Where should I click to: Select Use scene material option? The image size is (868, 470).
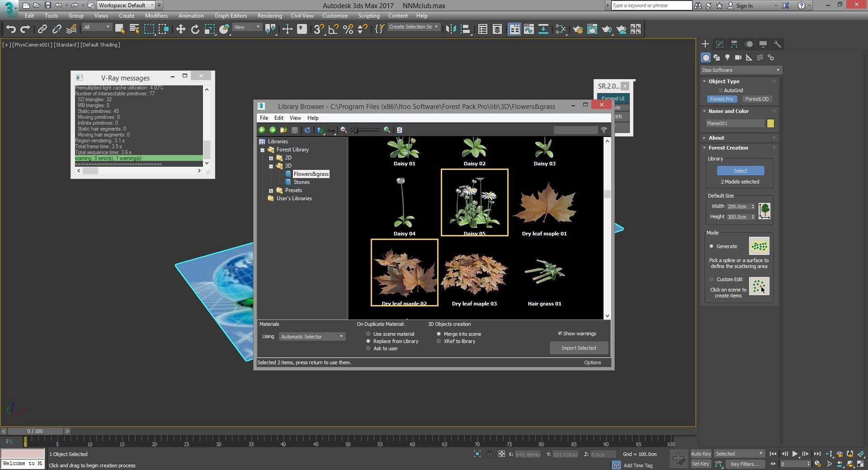tap(368, 334)
